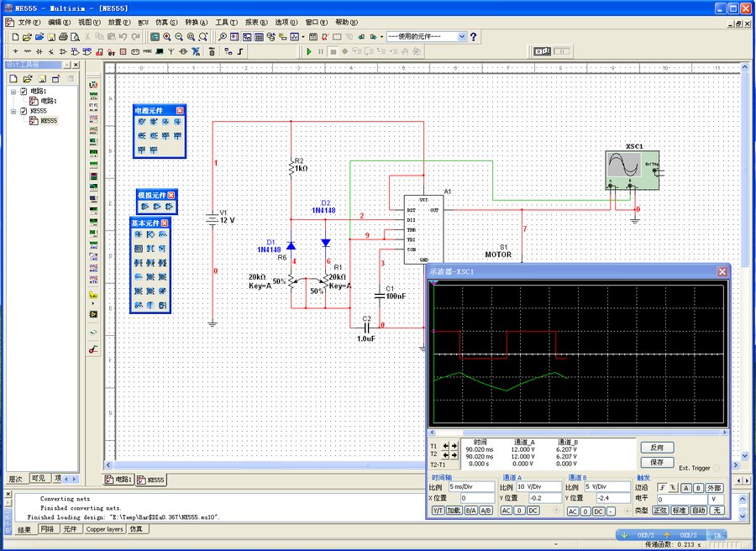Open 文件 menu
This screenshot has width=756, height=551.
(x=29, y=22)
